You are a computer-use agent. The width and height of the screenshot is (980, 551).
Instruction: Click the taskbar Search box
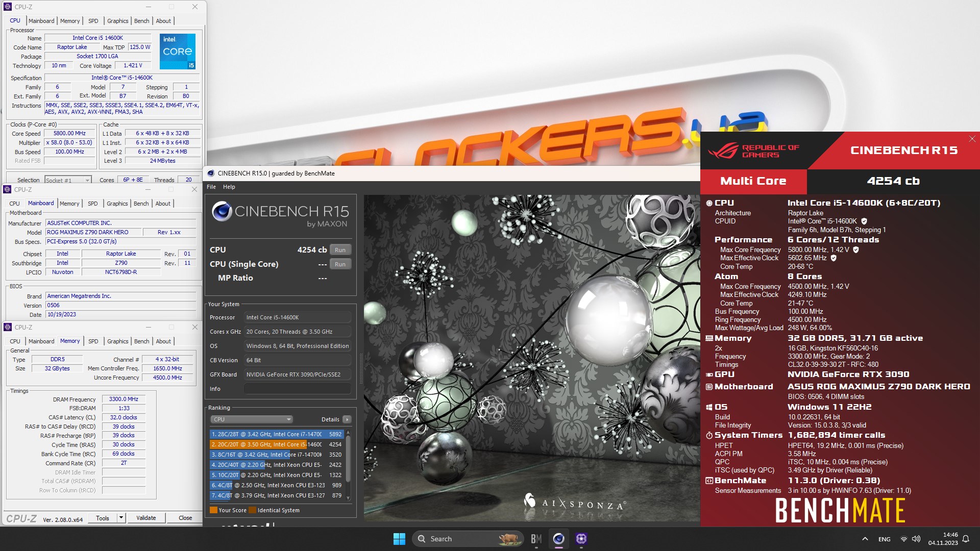[x=468, y=539]
